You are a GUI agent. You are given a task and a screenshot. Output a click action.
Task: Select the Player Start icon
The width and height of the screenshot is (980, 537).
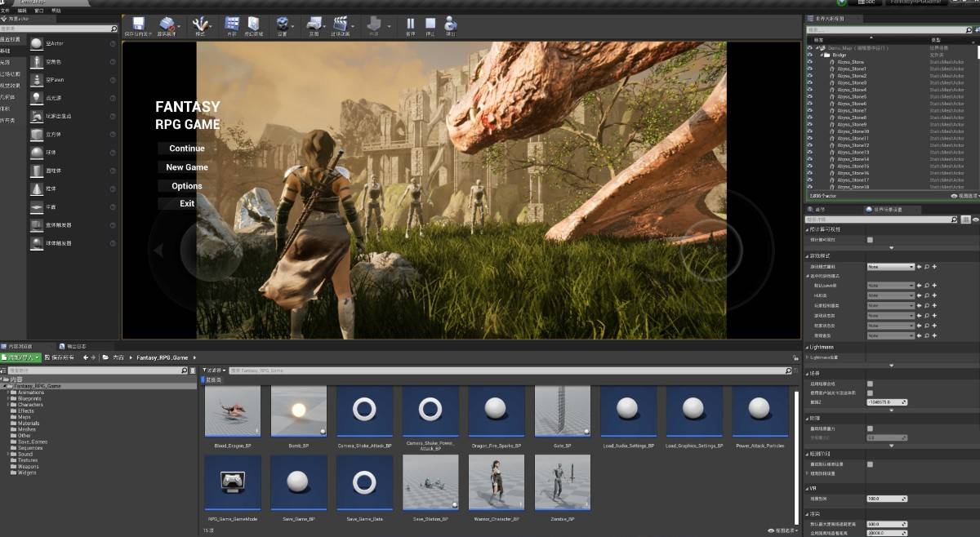37,116
